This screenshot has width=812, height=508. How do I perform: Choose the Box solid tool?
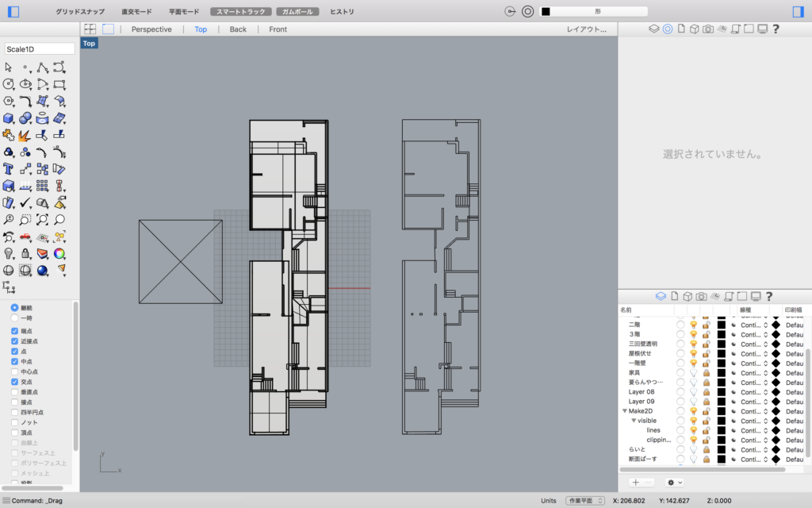pyautogui.click(x=8, y=118)
